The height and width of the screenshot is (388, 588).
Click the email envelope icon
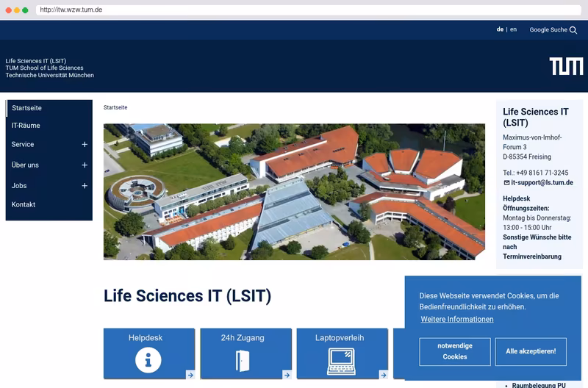tap(506, 182)
